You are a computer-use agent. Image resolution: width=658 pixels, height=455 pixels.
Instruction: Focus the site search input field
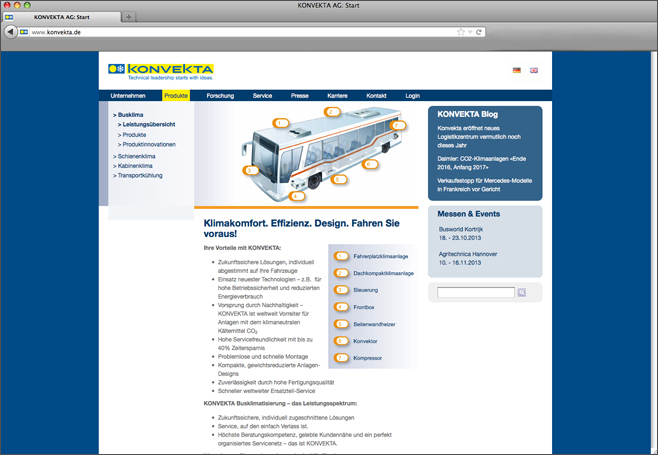coord(476,293)
